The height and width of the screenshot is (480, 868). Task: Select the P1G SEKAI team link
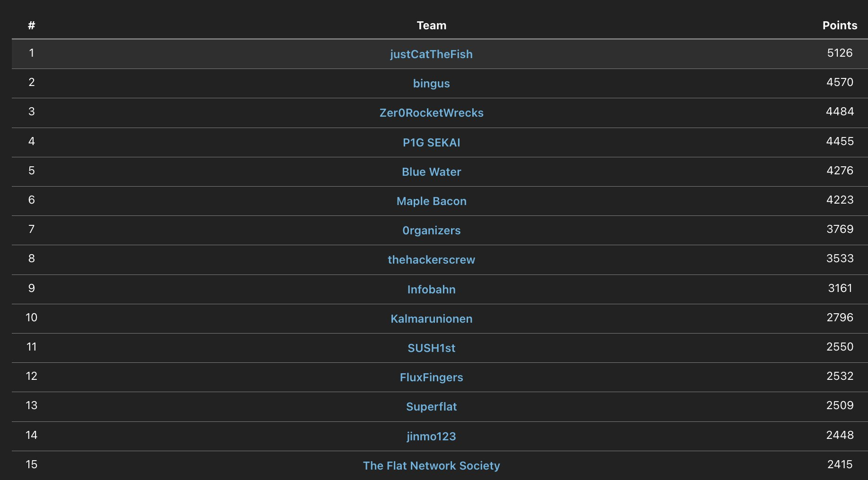[431, 143]
